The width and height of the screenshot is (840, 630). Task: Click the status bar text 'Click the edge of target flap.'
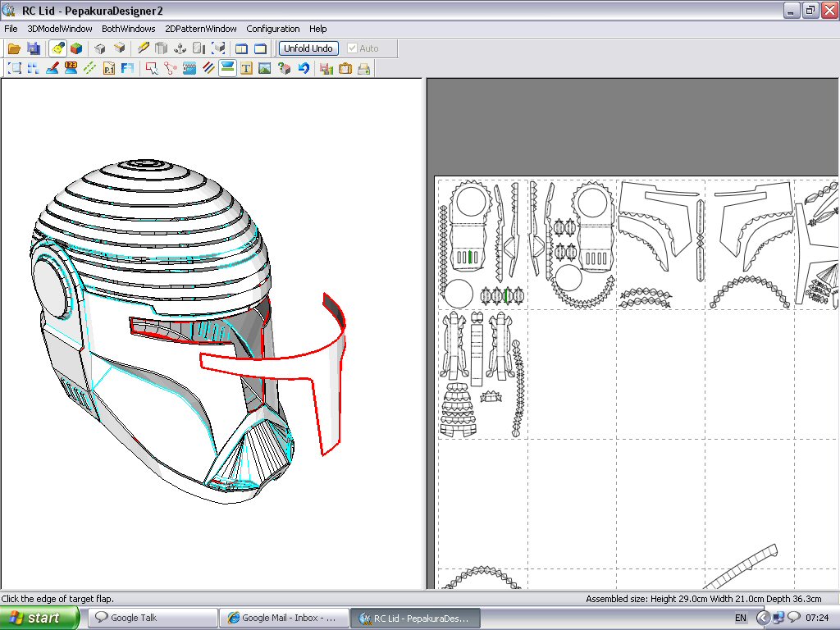tap(57, 598)
